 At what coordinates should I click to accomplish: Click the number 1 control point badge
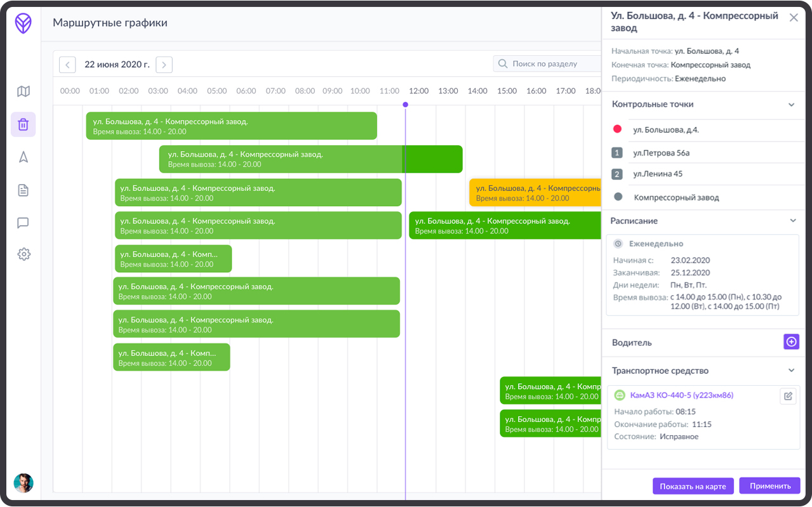pos(617,153)
